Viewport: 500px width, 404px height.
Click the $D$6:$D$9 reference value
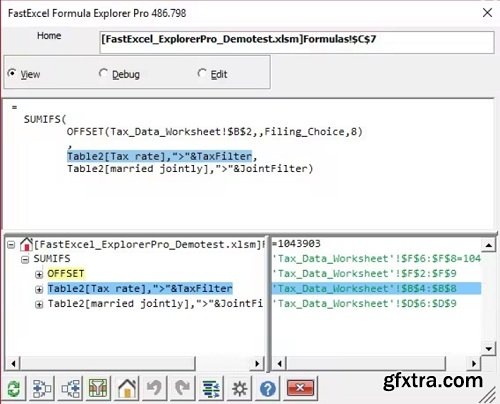coord(364,304)
